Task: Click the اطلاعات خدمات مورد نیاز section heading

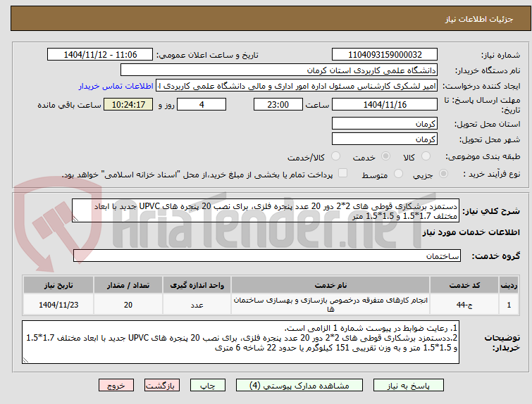Action: tap(471, 232)
